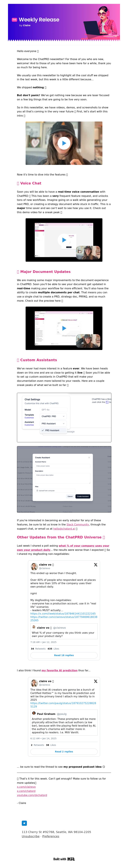Click the Assistant Name input field

tap(63, 466)
